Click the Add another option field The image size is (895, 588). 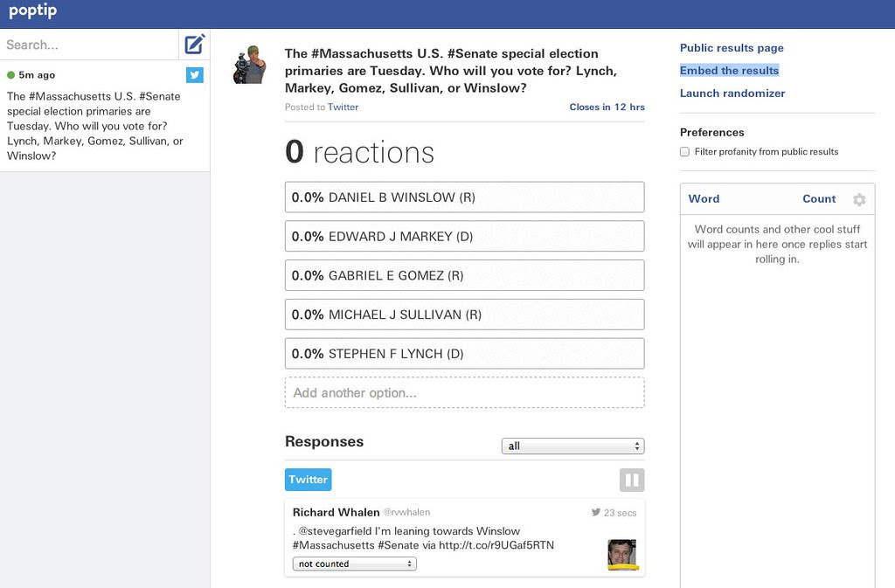coord(465,392)
